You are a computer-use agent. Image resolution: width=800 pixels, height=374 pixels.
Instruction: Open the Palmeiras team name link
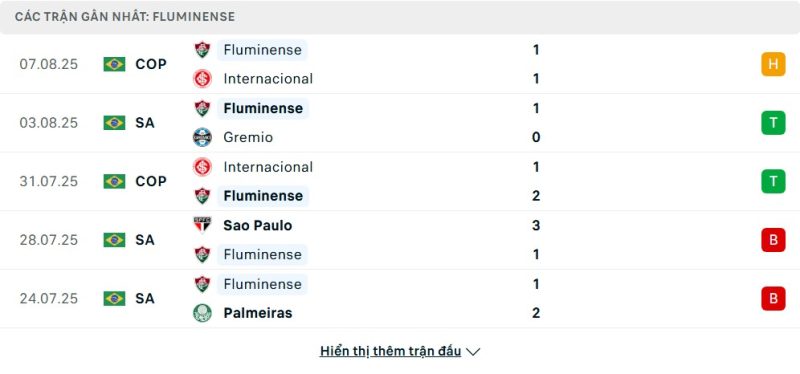(x=258, y=313)
